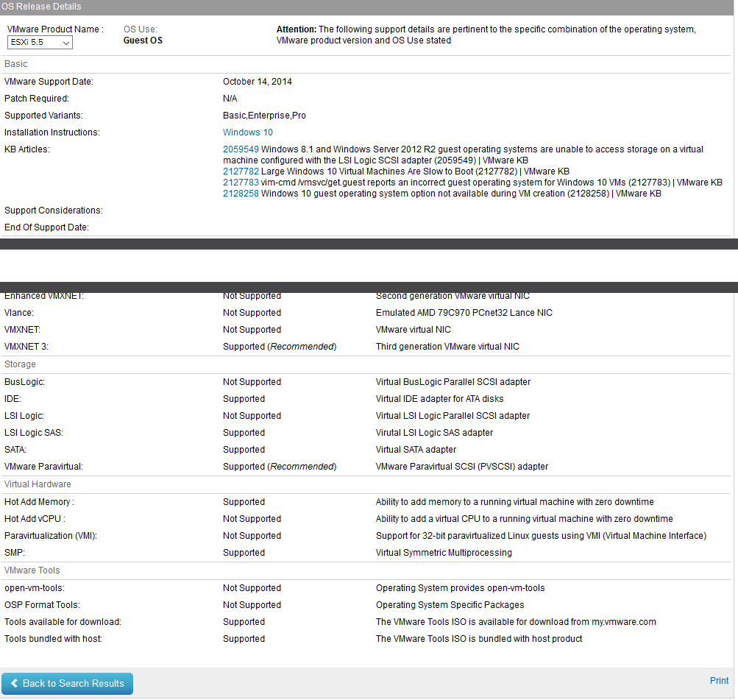Viewport: 738px width, 700px height.
Task: Open KB article 2128258
Action: pos(241,194)
